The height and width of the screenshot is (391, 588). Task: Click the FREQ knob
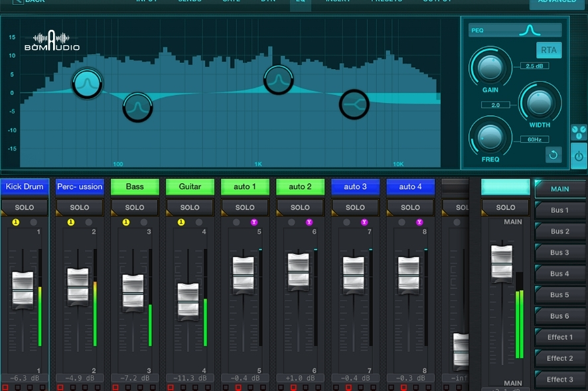(x=490, y=137)
